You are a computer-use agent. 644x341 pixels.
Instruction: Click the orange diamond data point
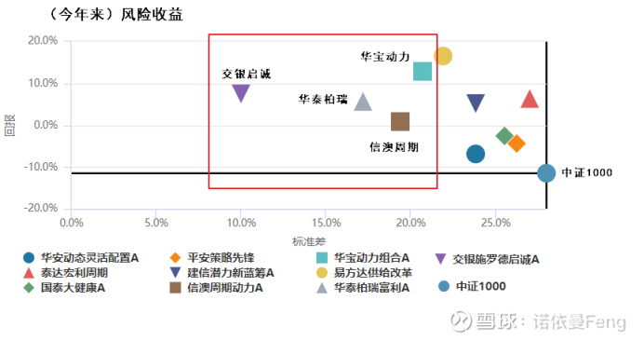tap(517, 143)
